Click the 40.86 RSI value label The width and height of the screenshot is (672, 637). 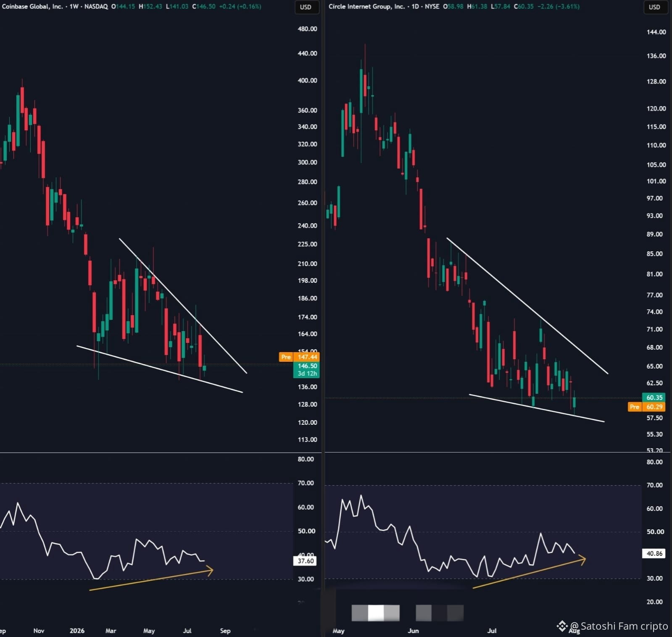[654, 553]
